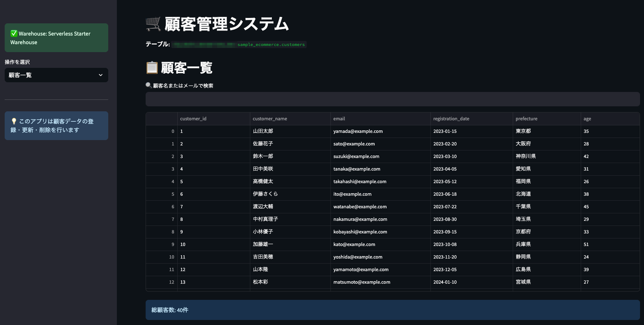The image size is (644, 325).
Task: Sort by the customer_name column header
Action: tap(290, 119)
